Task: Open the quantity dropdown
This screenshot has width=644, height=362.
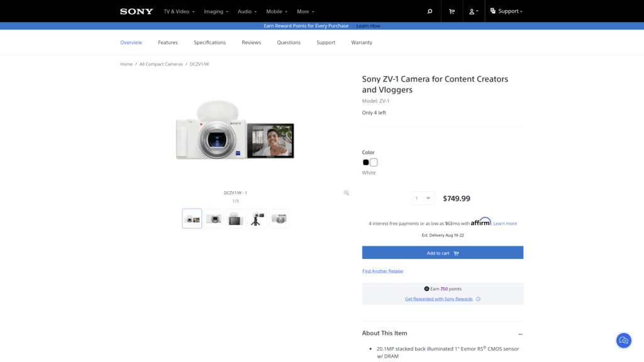Action: point(423,198)
